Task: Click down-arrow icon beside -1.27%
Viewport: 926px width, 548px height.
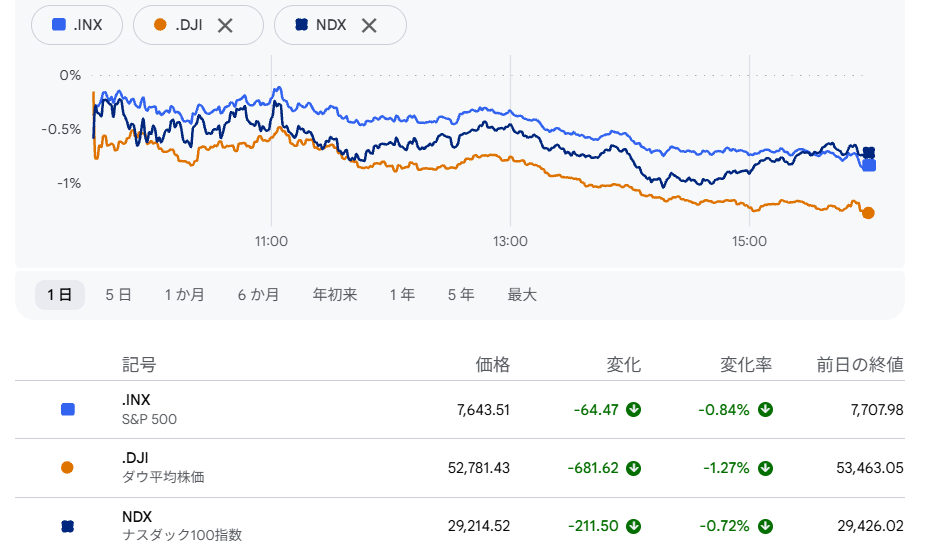Action: 765,468
